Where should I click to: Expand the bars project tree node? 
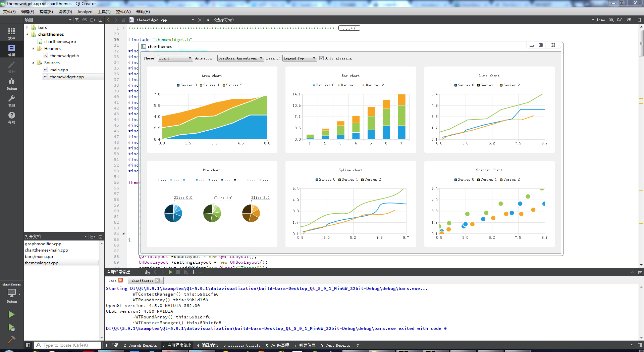click(28, 28)
